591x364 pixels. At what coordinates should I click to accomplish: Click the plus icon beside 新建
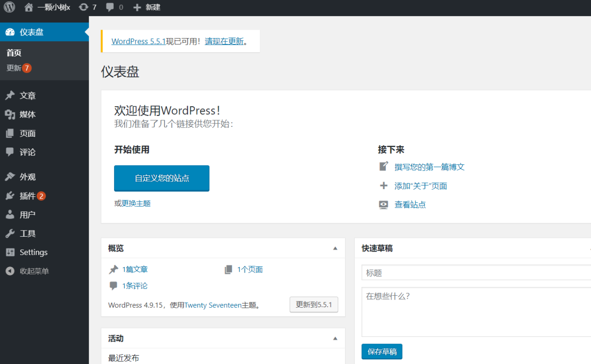pyautogui.click(x=137, y=7)
